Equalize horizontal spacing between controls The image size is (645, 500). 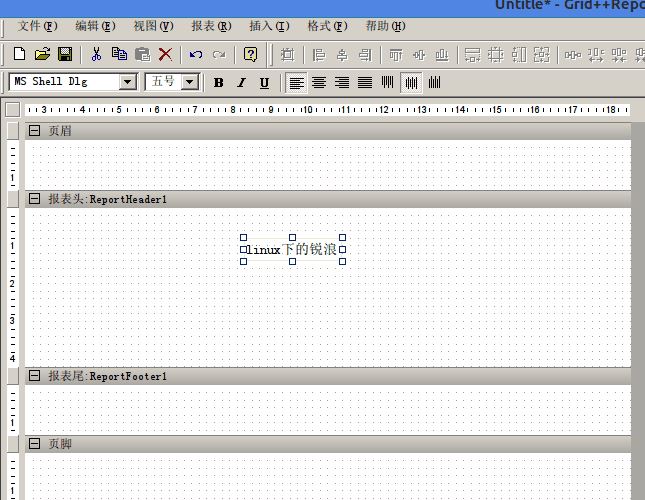coord(573,55)
